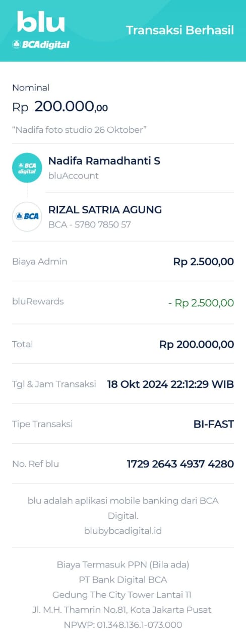246x644 pixels.
Task: Select the Transaksi Berhasil header text
Action: tap(180, 30)
